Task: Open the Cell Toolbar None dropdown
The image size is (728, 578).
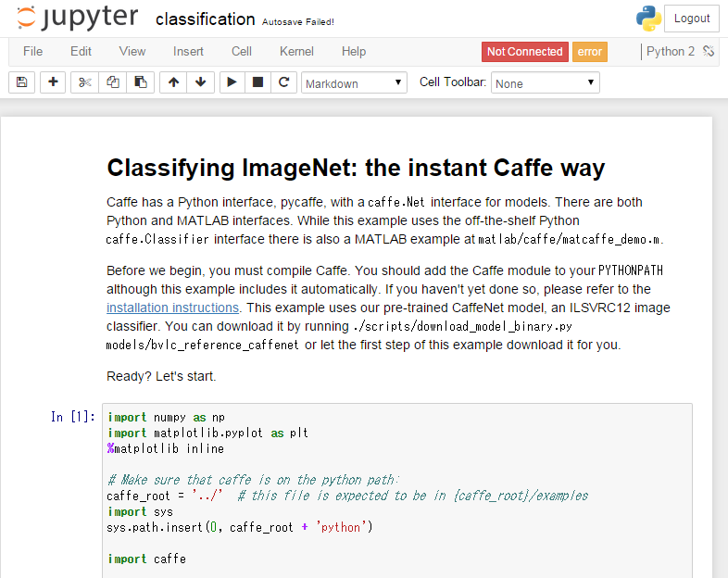Action: pyautogui.click(x=545, y=82)
